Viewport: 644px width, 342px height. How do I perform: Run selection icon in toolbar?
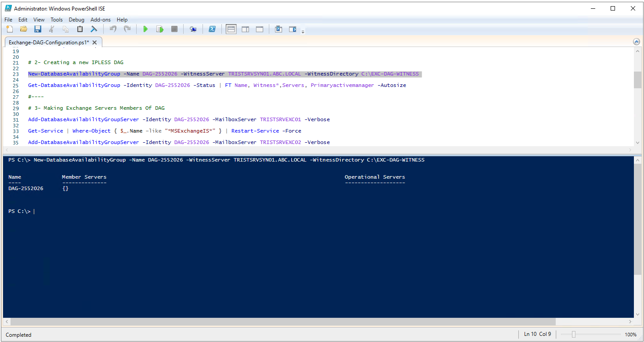[160, 29]
